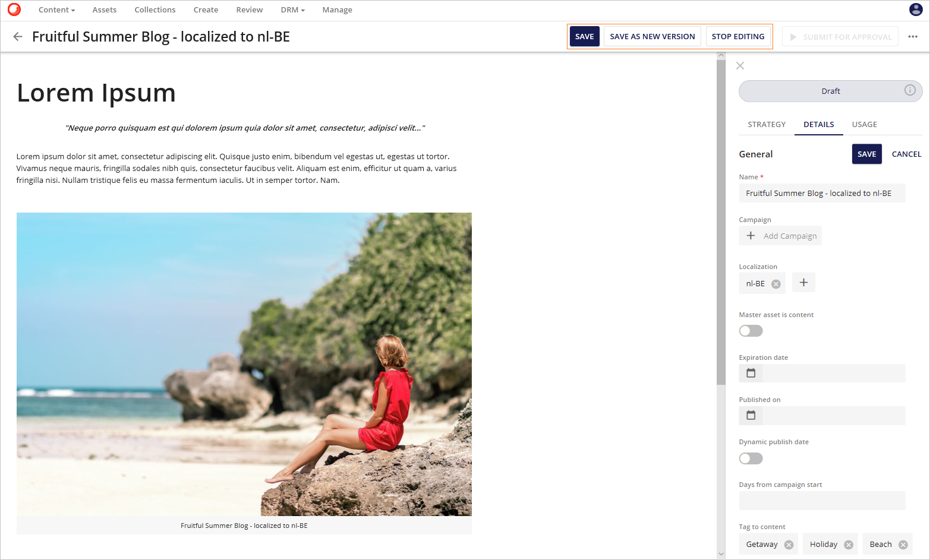This screenshot has height=560, width=930.
Task: Close the details side panel
Action: tap(740, 66)
